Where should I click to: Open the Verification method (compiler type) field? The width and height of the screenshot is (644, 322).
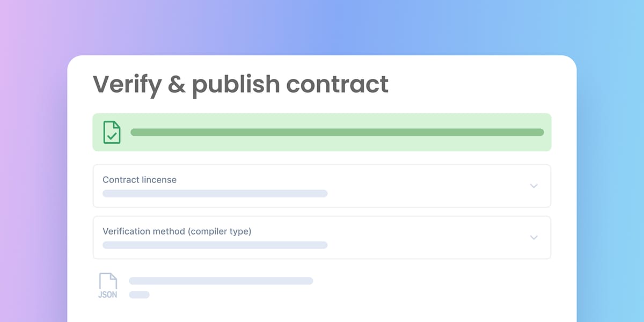coord(322,237)
